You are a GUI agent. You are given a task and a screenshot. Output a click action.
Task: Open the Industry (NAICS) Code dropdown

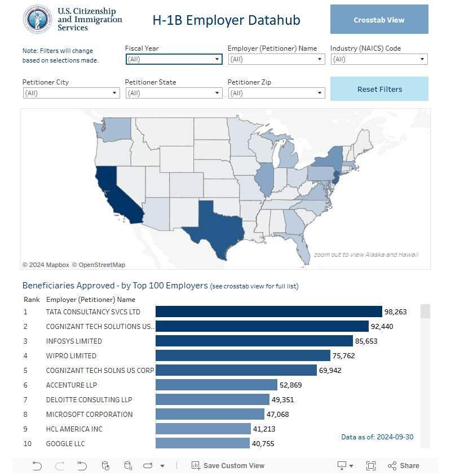[422, 59]
